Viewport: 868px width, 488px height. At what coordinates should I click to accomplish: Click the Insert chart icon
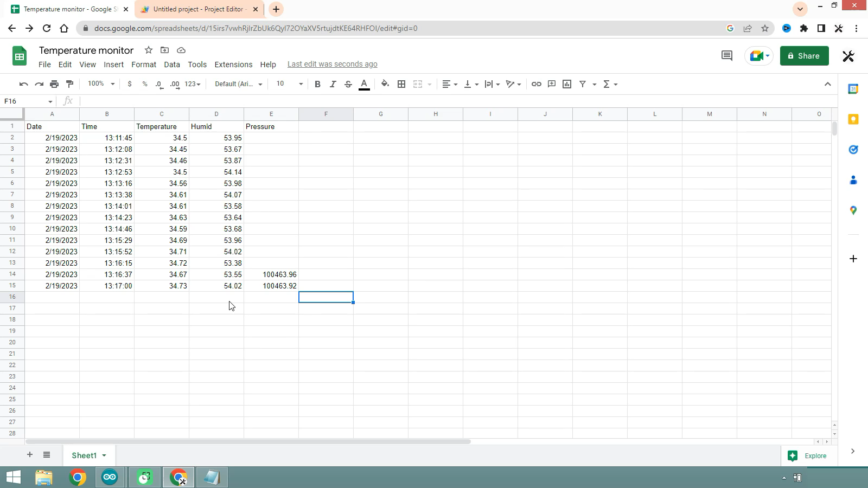pos(567,84)
